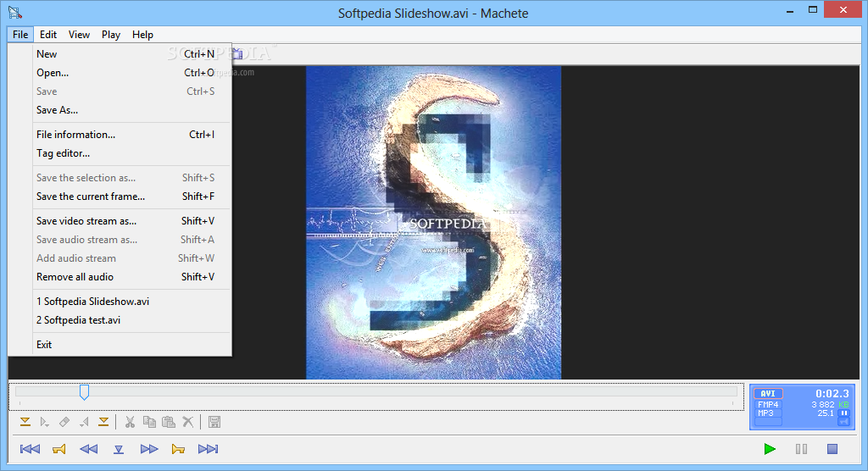The height and width of the screenshot is (471, 868).
Task: Choose Remove all audio from File menu
Action: (x=131, y=277)
